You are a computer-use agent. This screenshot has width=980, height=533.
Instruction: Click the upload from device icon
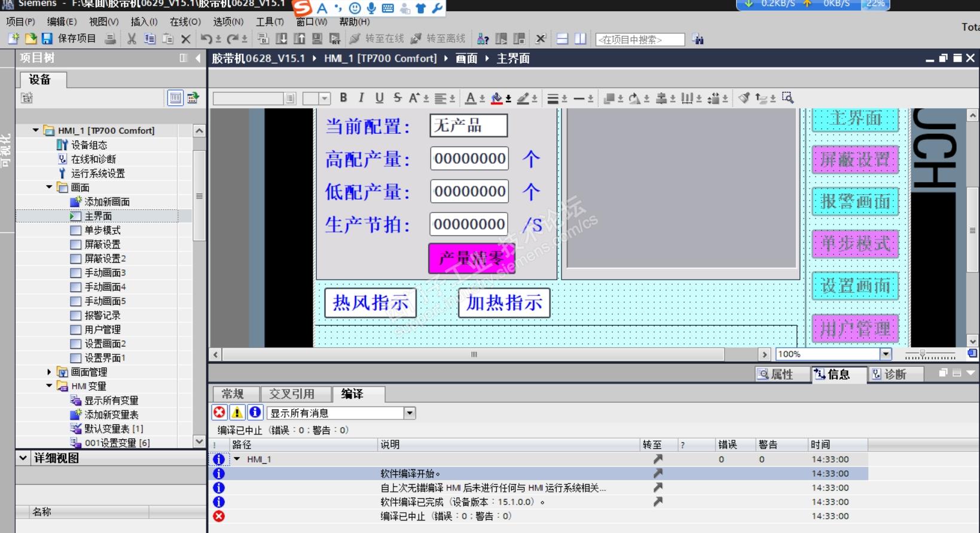[x=299, y=39]
